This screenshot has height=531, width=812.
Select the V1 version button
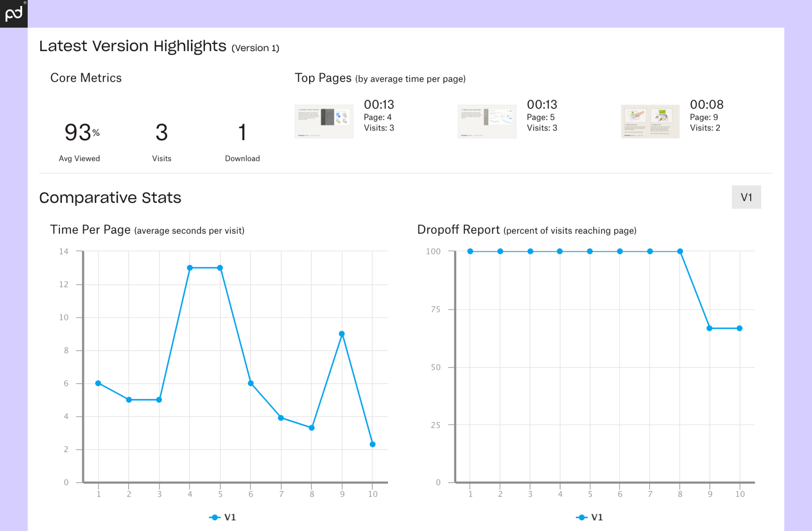[x=746, y=197]
